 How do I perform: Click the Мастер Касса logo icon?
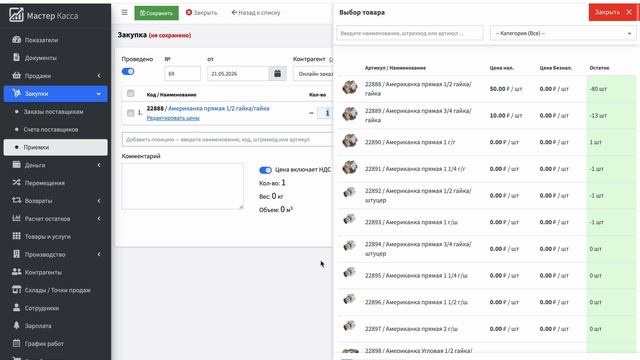(x=16, y=15)
